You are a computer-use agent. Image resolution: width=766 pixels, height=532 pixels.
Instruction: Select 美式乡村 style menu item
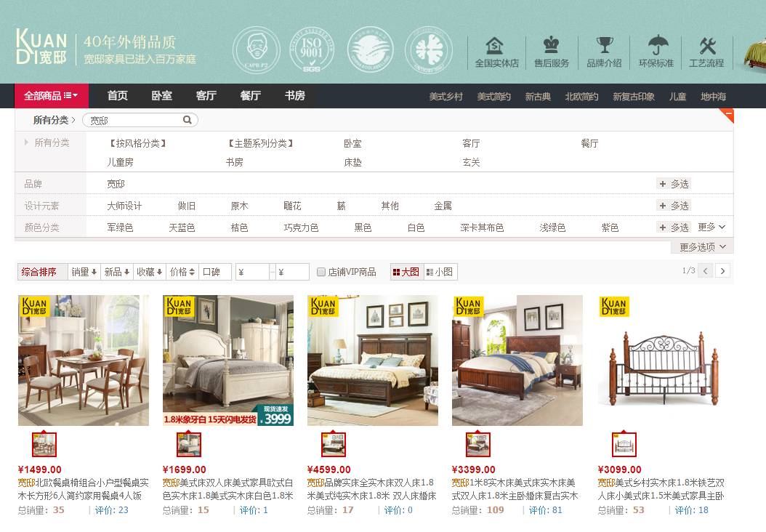coord(446,97)
